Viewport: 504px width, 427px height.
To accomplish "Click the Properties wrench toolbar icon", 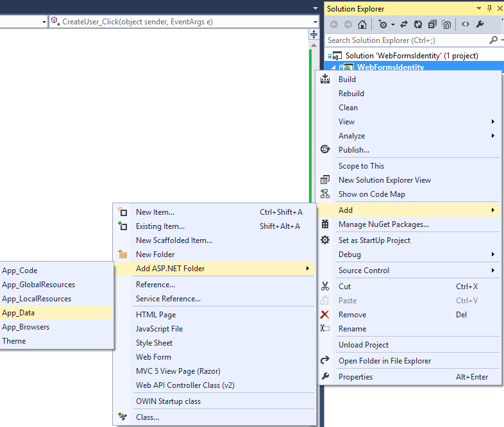I will (x=480, y=24).
